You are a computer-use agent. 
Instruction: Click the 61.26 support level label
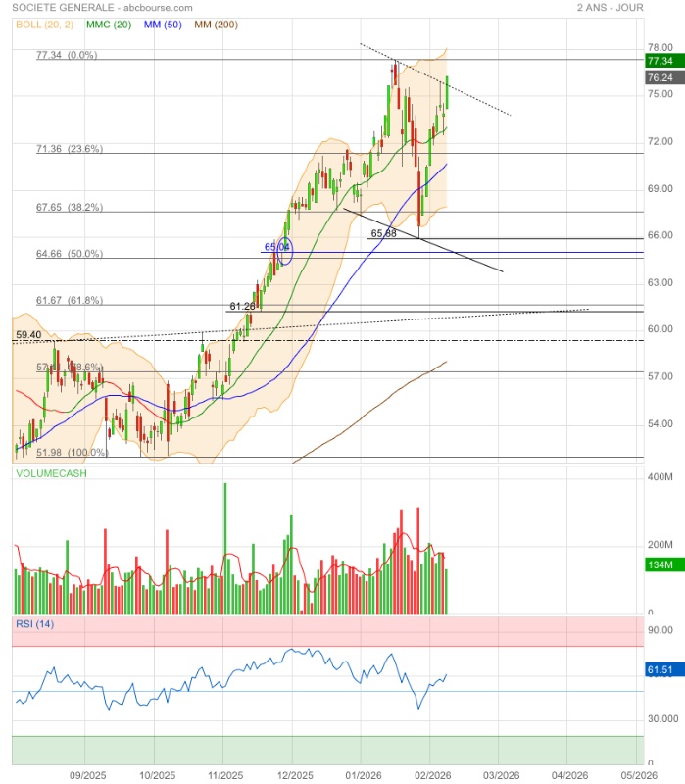click(242, 306)
